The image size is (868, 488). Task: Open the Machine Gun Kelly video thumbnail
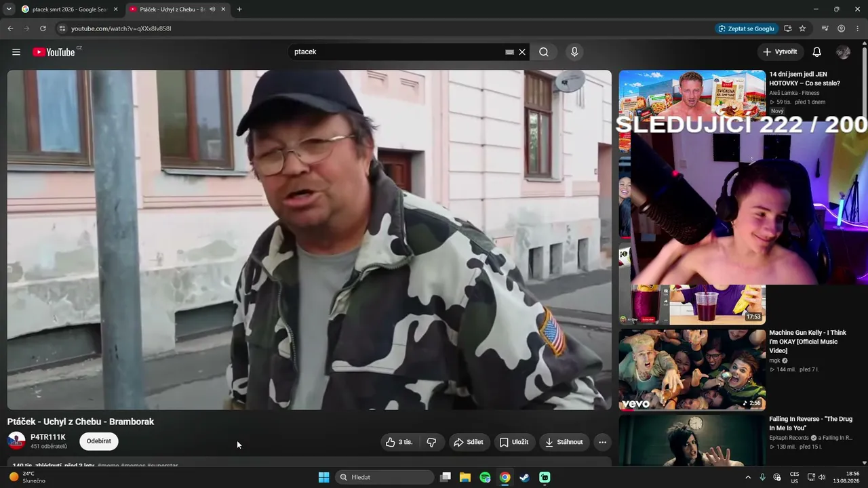pos(692,370)
